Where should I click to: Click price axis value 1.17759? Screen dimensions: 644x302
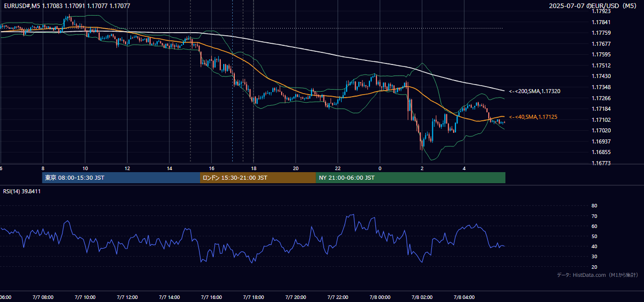pos(601,33)
